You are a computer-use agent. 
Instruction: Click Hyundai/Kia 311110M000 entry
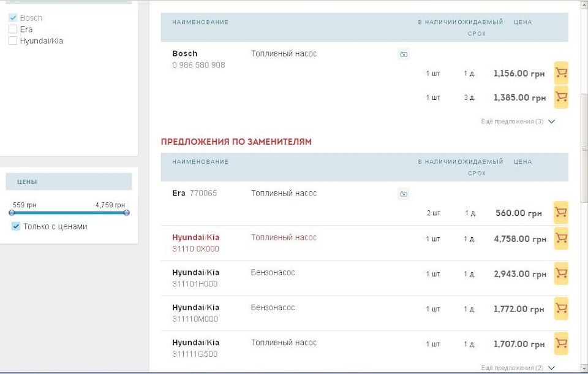[x=196, y=313]
